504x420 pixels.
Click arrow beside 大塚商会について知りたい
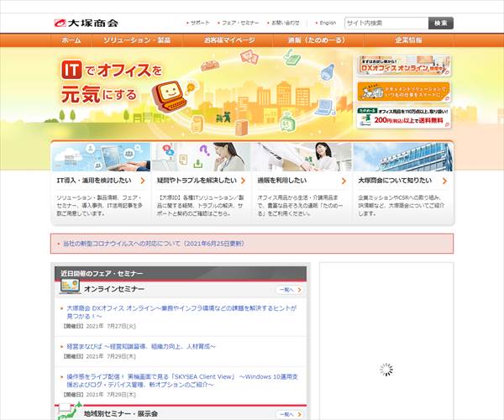[444, 181]
